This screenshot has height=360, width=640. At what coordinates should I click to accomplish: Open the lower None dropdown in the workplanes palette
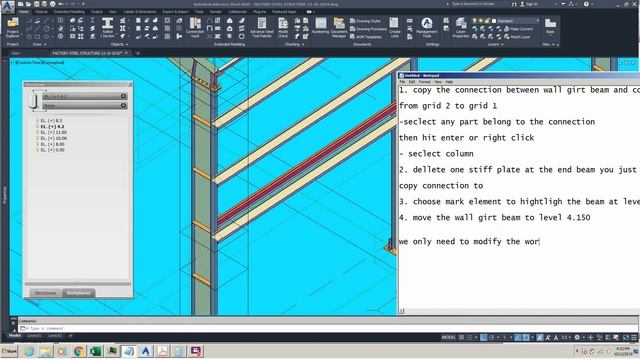[85, 106]
